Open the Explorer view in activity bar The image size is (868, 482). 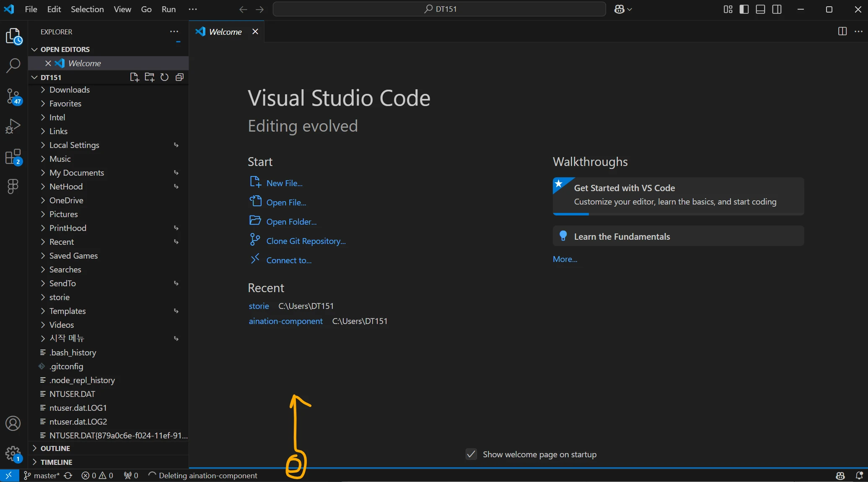click(x=13, y=36)
